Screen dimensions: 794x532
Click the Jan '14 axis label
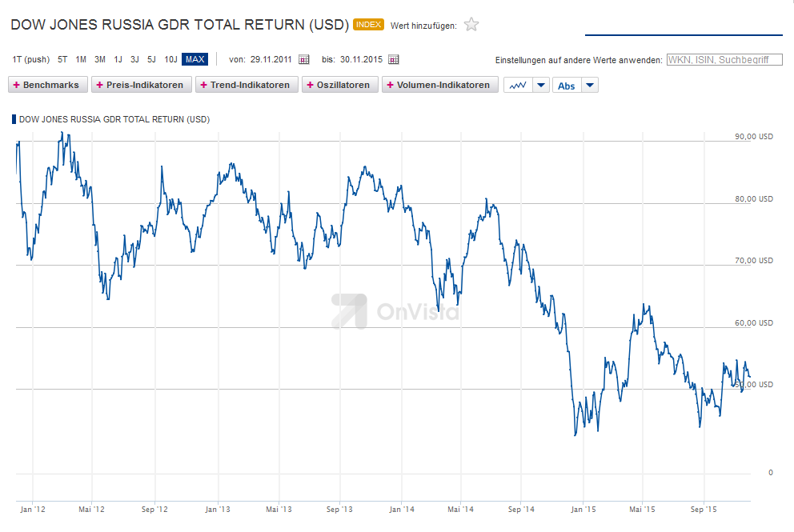pyautogui.click(x=402, y=510)
